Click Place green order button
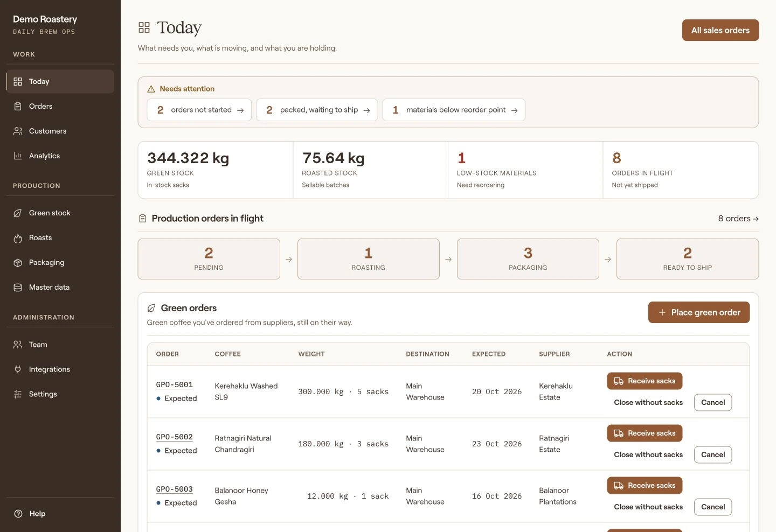The image size is (776, 532). point(699,312)
